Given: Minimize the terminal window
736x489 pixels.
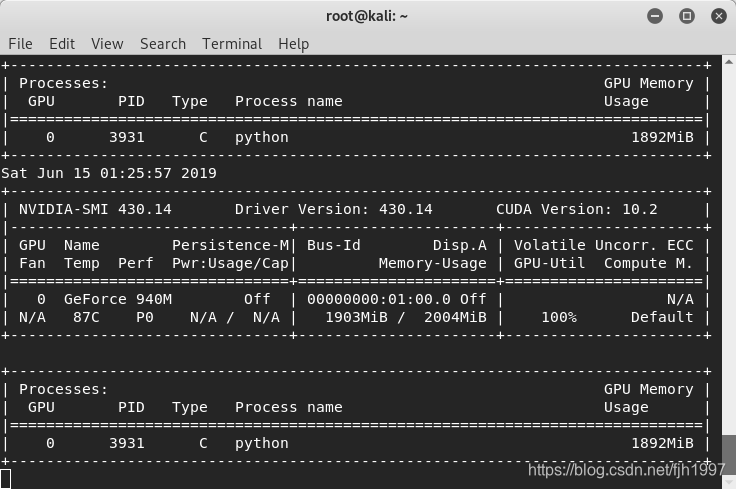Looking at the screenshot, I should coord(655,16).
